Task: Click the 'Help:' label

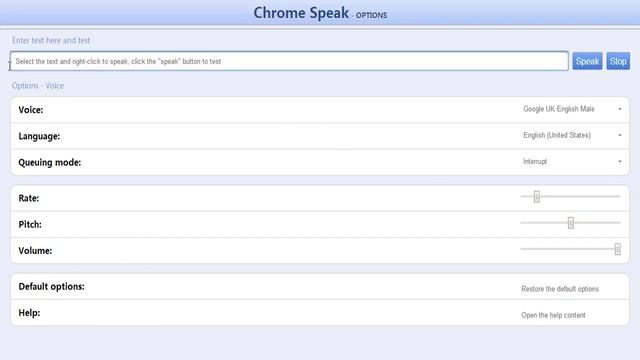Action: (29, 313)
